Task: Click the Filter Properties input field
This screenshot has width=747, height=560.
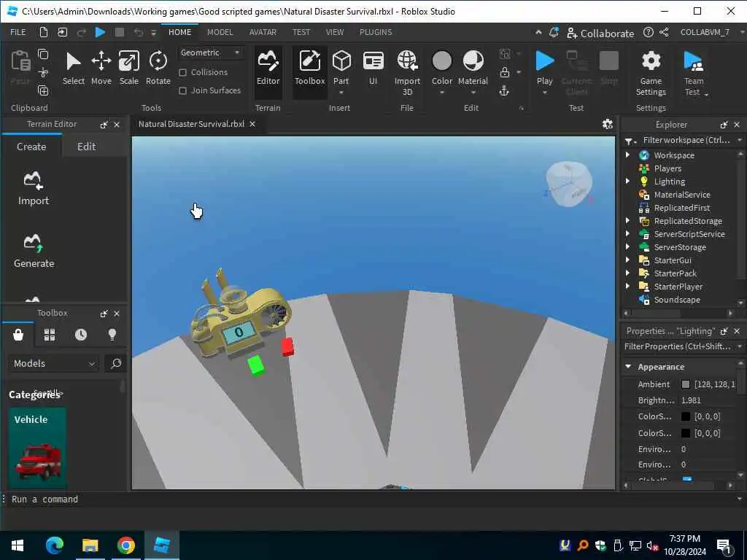Action: (x=678, y=346)
